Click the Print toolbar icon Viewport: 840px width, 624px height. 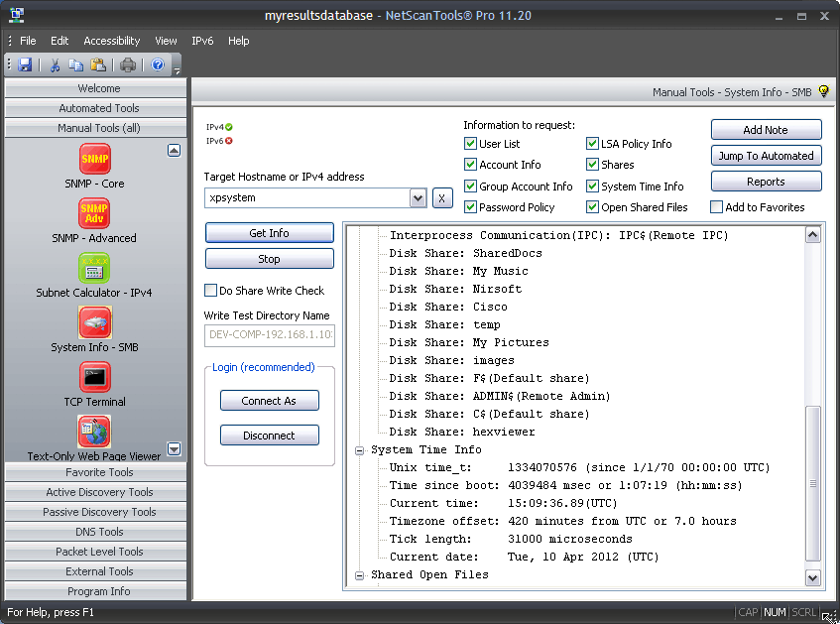(128, 64)
